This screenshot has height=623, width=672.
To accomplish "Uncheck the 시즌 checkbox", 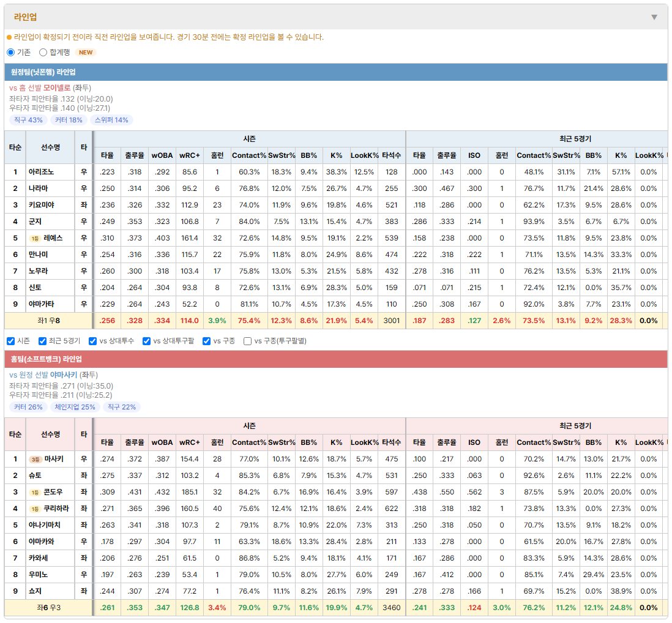I will click(11, 341).
